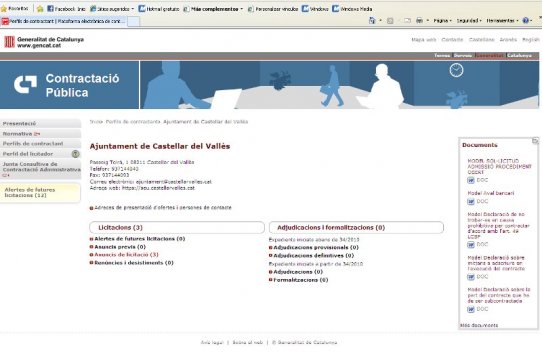Click the help icon beside Perfil del licitador
The height and width of the screenshot is (361, 542).
click(75, 154)
